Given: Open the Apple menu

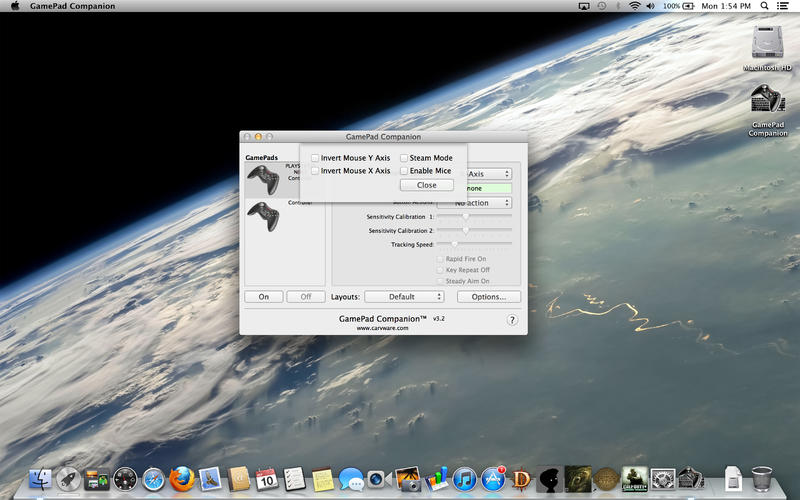Looking at the screenshot, I should point(15,6).
